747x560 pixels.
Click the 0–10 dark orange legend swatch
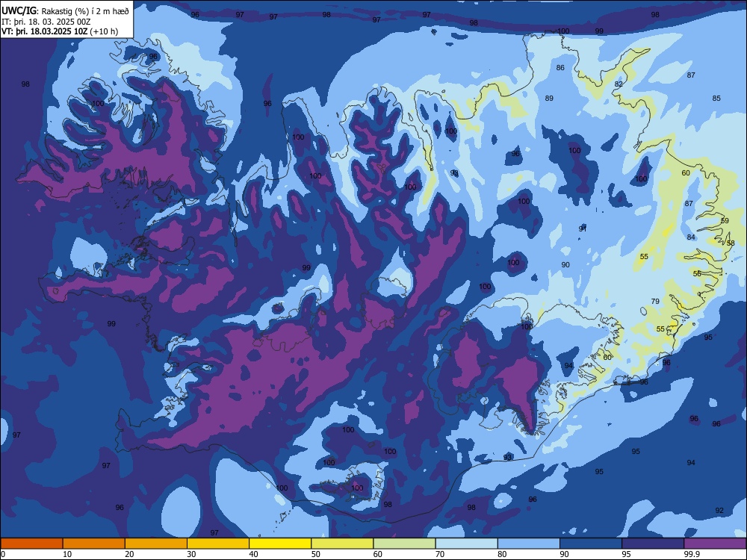pyautogui.click(x=31, y=544)
